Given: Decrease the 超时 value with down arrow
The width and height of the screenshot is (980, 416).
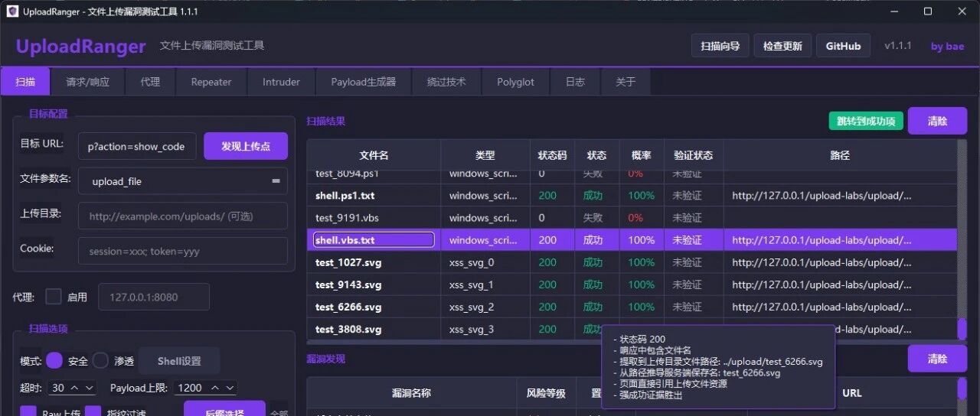Looking at the screenshot, I should 89,388.
